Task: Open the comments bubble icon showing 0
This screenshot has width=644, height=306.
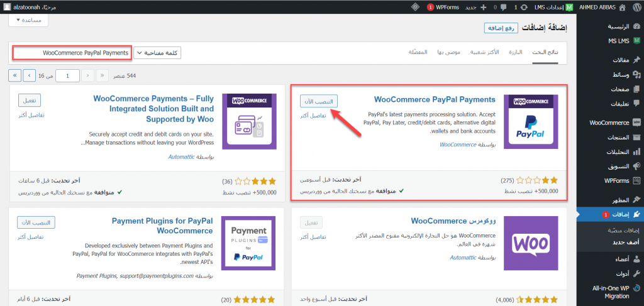Action: (x=504, y=7)
